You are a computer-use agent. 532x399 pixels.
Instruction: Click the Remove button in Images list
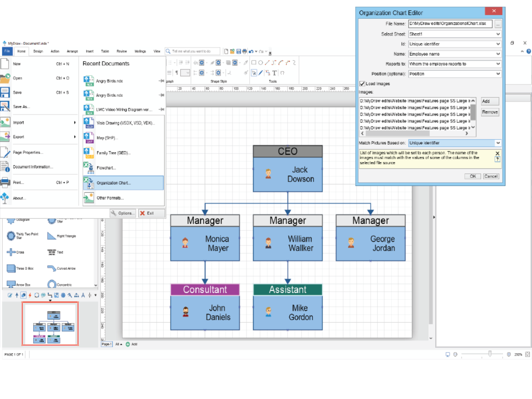[489, 112]
